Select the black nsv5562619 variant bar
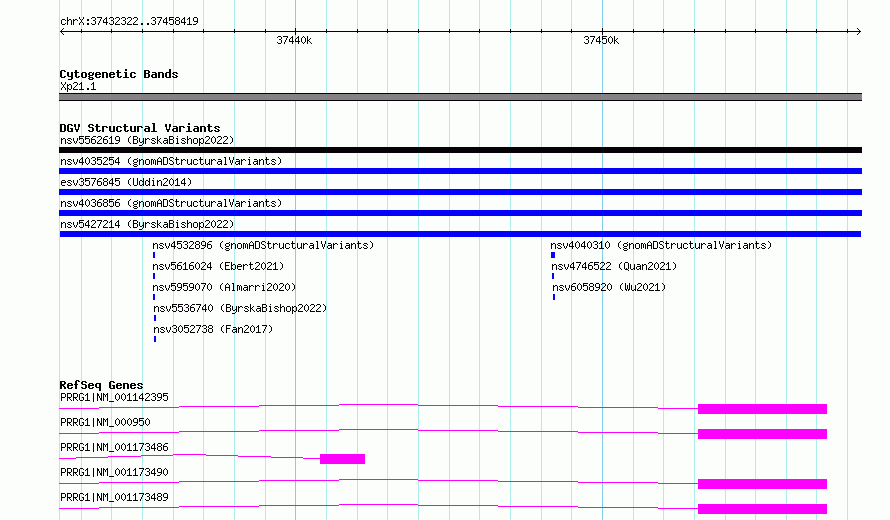This screenshot has height=520, width=890. click(x=460, y=150)
